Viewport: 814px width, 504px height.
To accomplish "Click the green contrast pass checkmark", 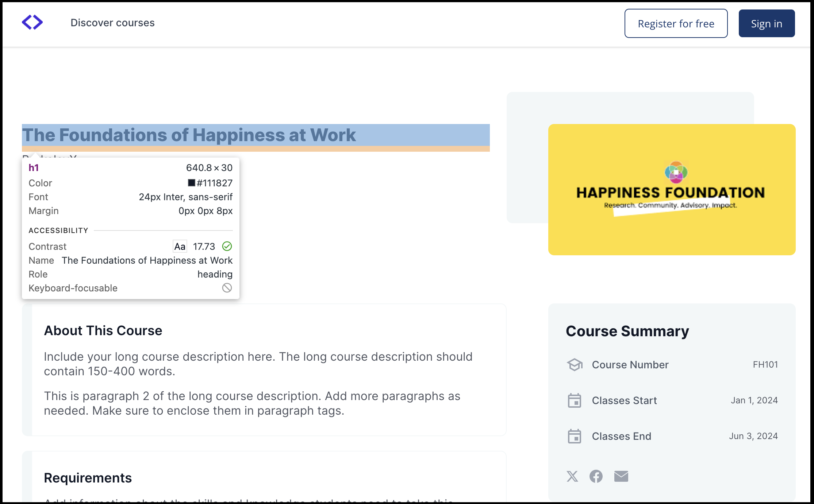I will (227, 247).
